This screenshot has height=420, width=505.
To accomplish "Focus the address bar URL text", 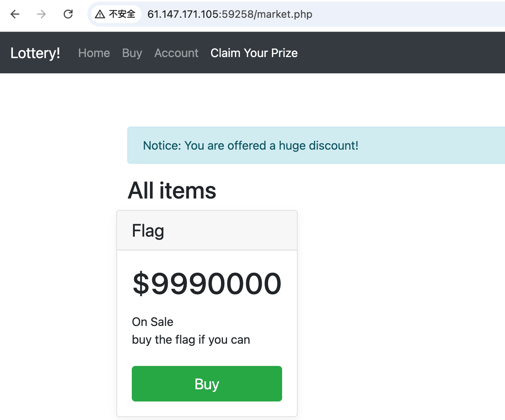I will tap(230, 14).
